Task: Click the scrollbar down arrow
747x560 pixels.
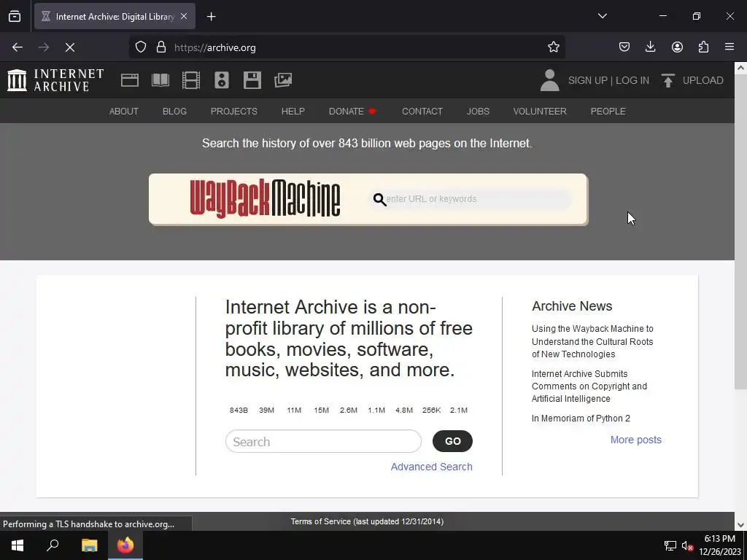Action: pos(740,525)
